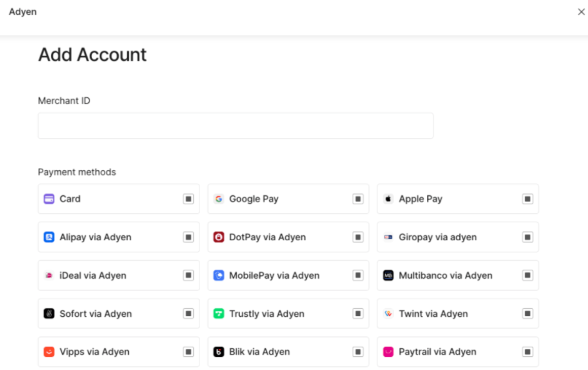Enable the Blik via Adyen checkbox
Screen dimensions: 588x370
pyautogui.click(x=358, y=352)
